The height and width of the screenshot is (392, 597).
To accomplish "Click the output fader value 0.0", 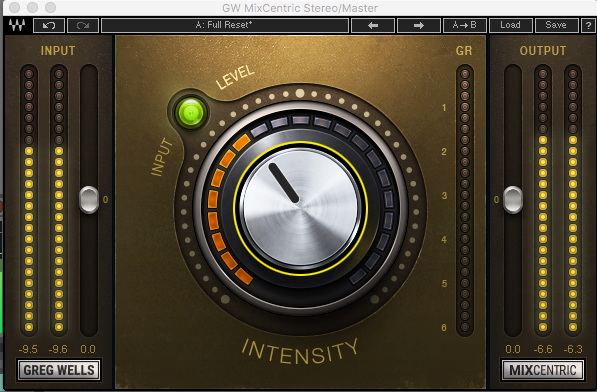I will 513,349.
